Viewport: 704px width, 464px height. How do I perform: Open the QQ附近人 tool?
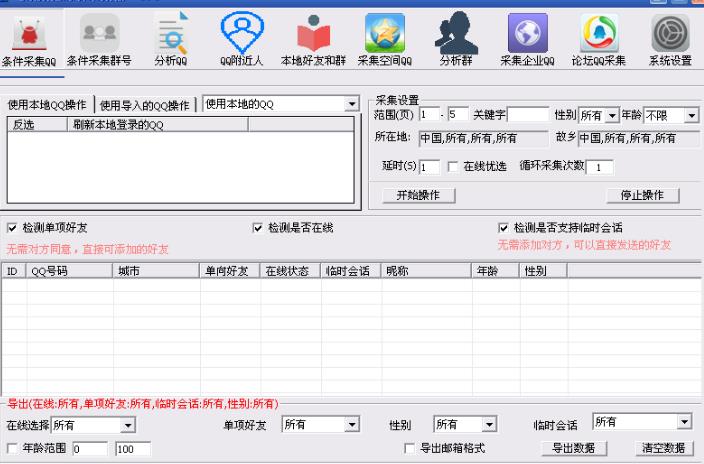pos(242,41)
